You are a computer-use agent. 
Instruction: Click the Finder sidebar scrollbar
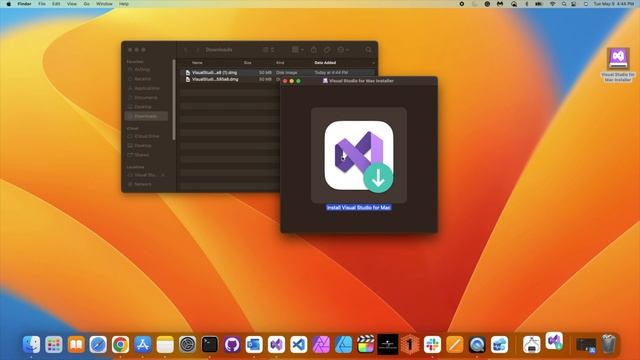tap(174, 100)
